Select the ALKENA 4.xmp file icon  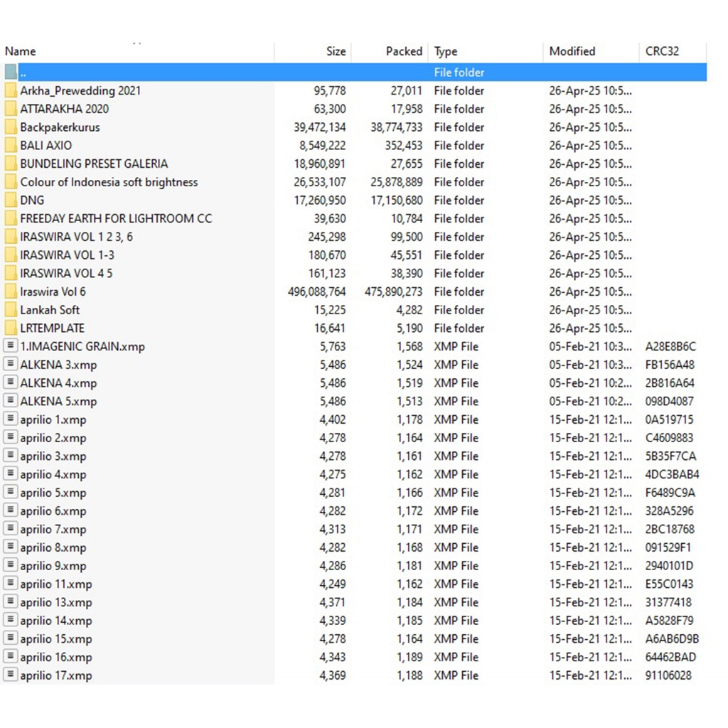coord(10,383)
